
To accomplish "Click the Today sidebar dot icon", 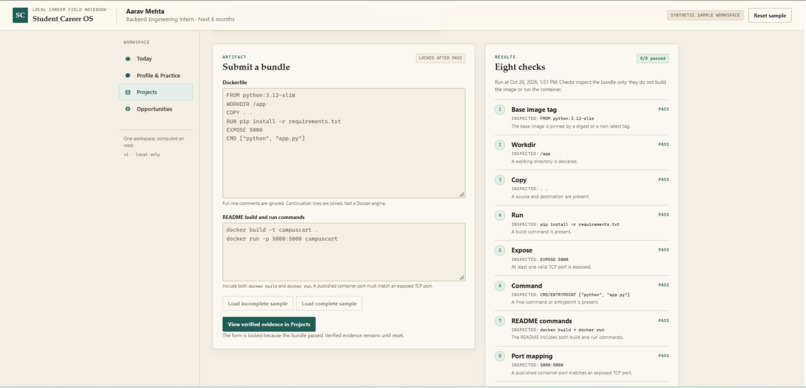I will 128,59.
